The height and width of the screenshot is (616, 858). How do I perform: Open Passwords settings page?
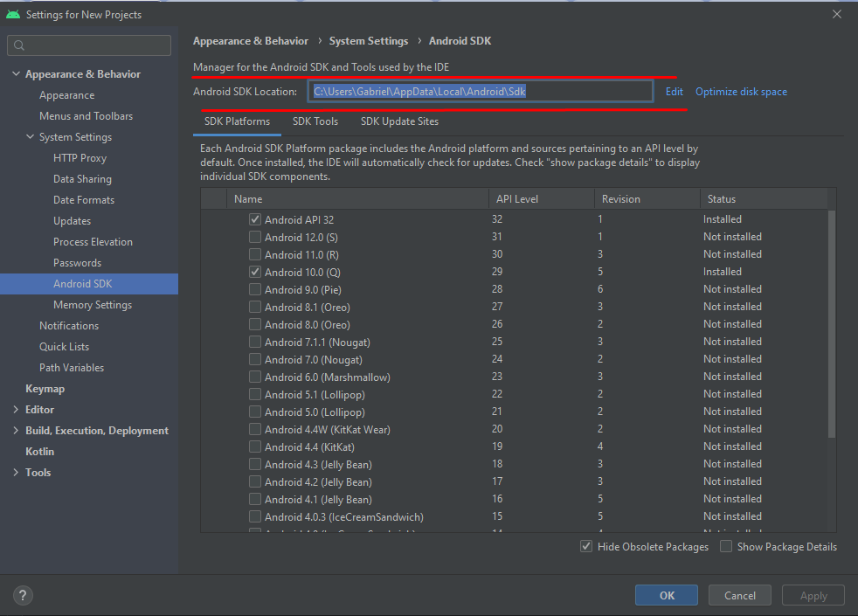77,263
